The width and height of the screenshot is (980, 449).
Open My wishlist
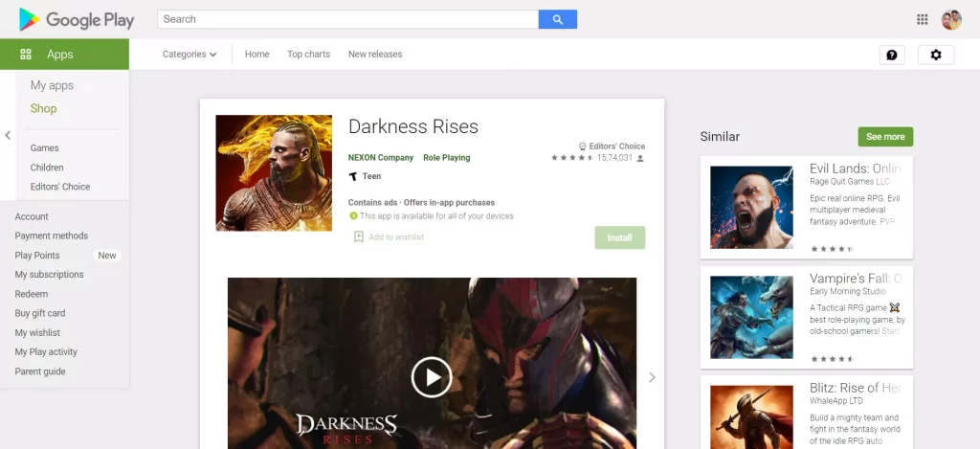pyautogui.click(x=37, y=333)
